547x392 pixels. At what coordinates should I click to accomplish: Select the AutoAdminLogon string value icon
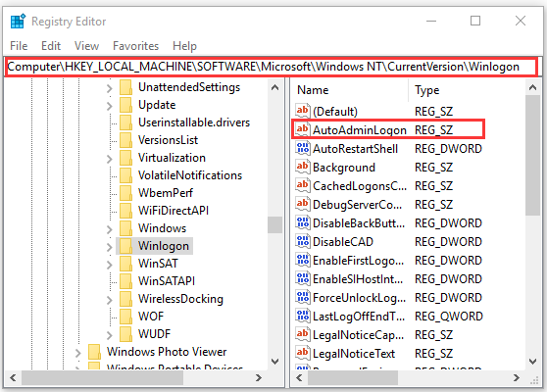tap(302, 129)
